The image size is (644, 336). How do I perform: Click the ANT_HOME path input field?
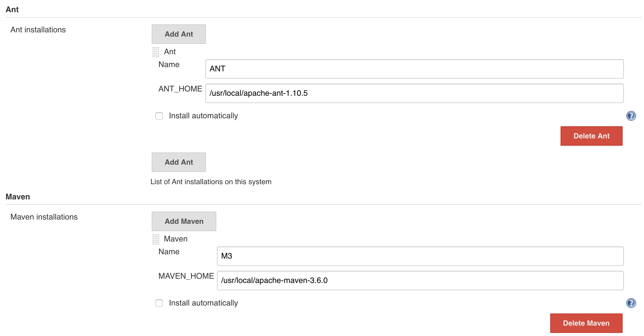[414, 93]
